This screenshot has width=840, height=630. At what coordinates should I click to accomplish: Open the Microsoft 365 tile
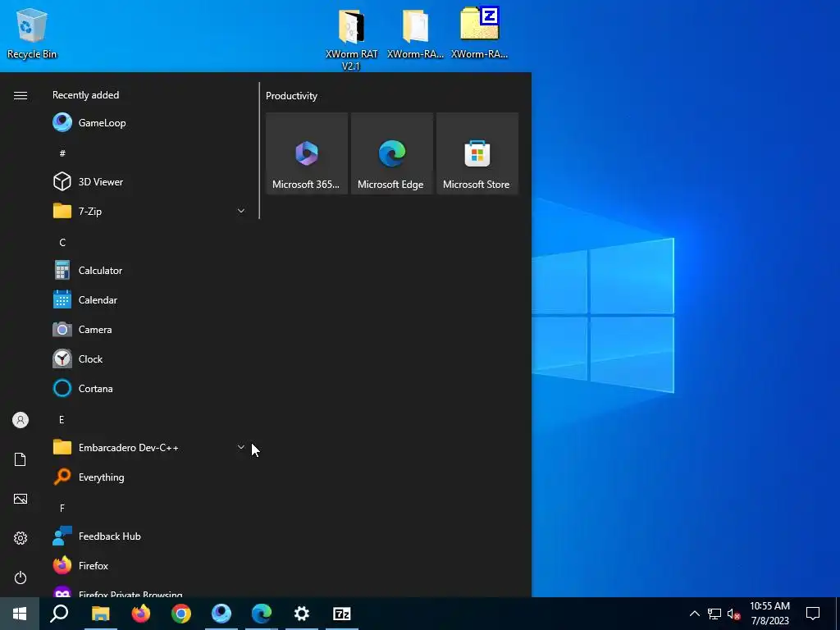point(307,153)
